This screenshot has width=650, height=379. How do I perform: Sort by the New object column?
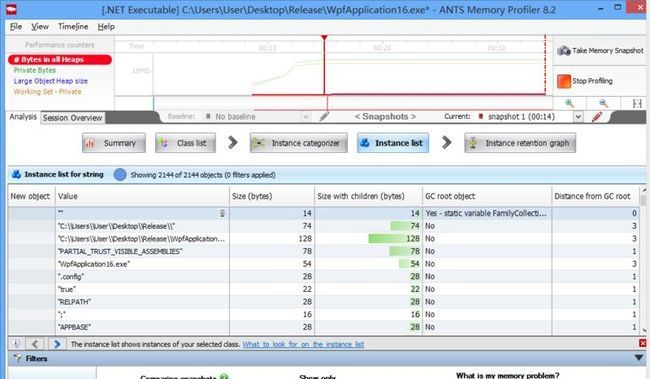32,197
